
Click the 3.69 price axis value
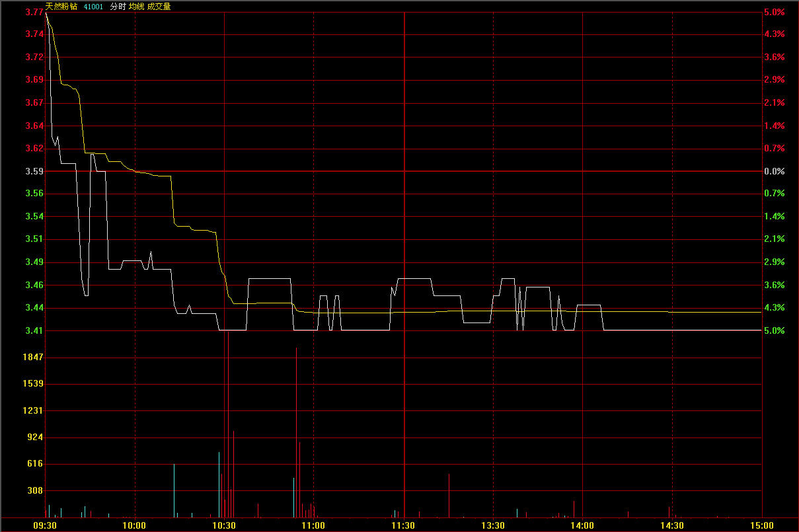34,80
